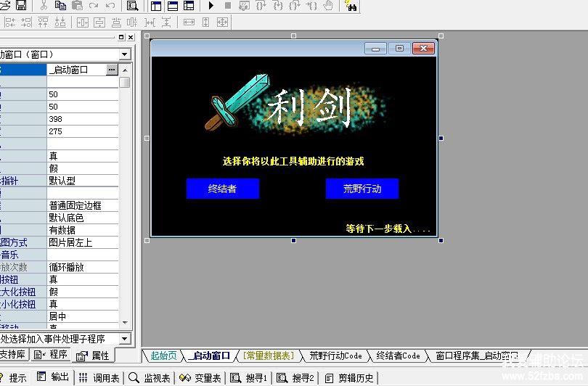Click the ellipsis button beside _启动窗口 name
The height and width of the screenshot is (386, 588).
pyautogui.click(x=112, y=70)
